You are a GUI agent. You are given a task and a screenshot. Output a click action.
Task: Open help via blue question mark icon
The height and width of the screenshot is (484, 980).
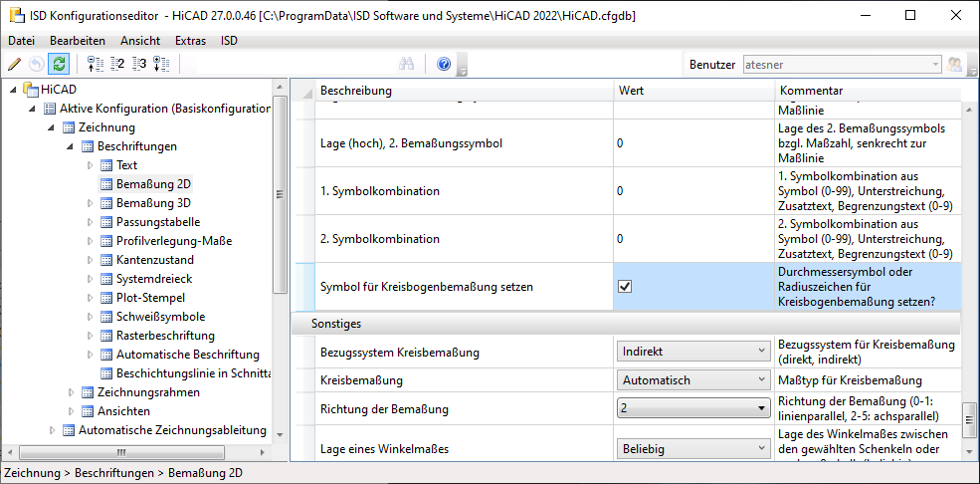click(444, 64)
